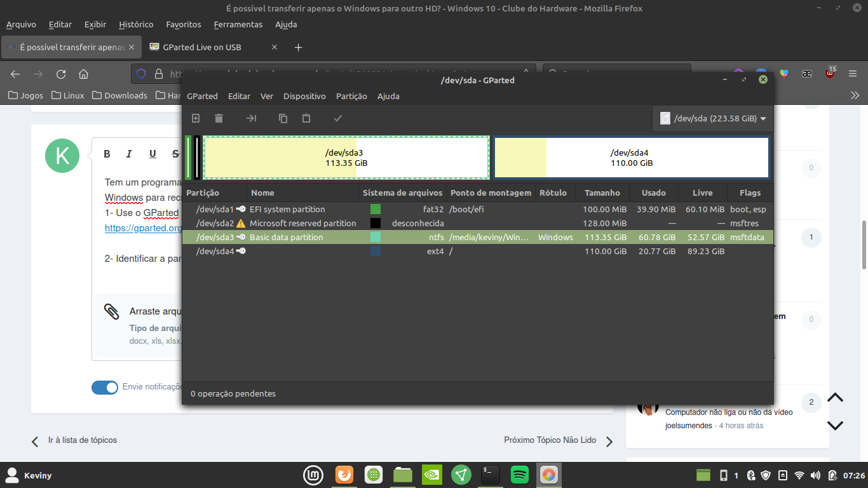Select the /dev/sda1 EFI system partition row
Viewport: 868px width, 488px height.
[x=478, y=209]
